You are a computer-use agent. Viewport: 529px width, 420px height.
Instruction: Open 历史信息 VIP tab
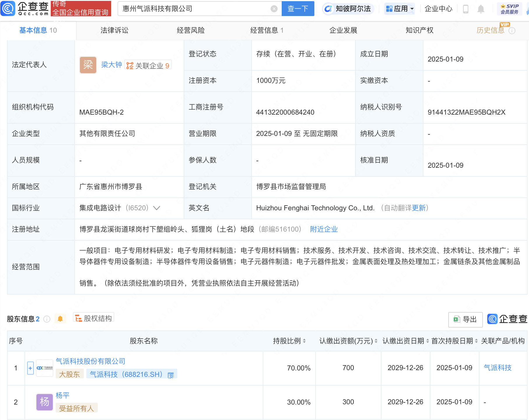491,30
